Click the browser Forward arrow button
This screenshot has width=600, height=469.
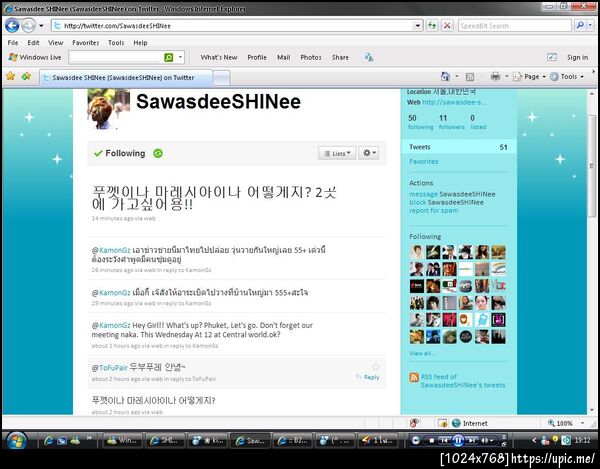[x=28, y=26]
